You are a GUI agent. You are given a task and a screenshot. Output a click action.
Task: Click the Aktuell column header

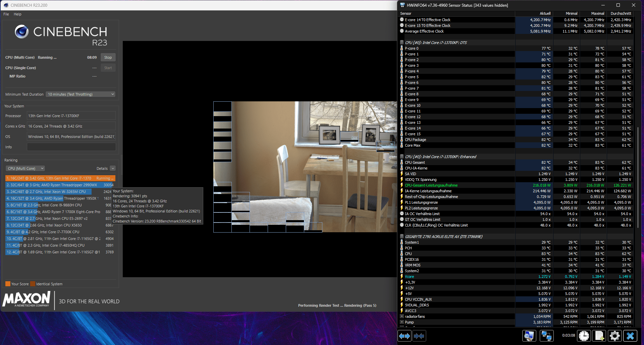(534, 13)
